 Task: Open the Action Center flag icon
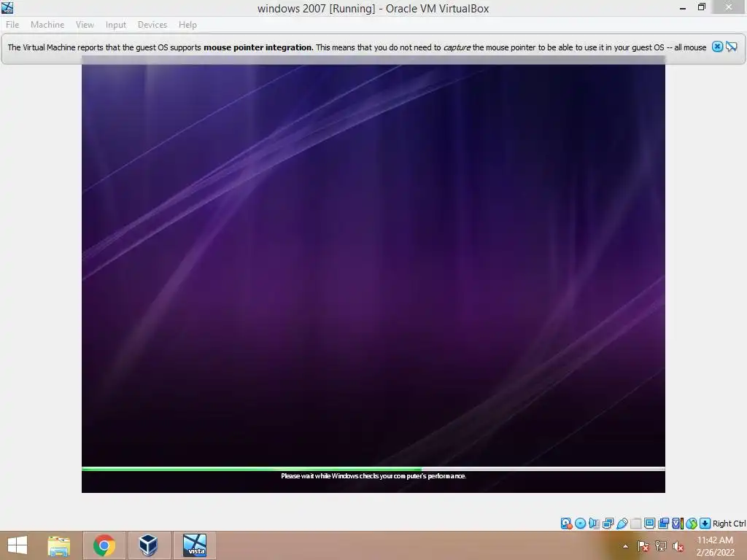tap(643, 547)
